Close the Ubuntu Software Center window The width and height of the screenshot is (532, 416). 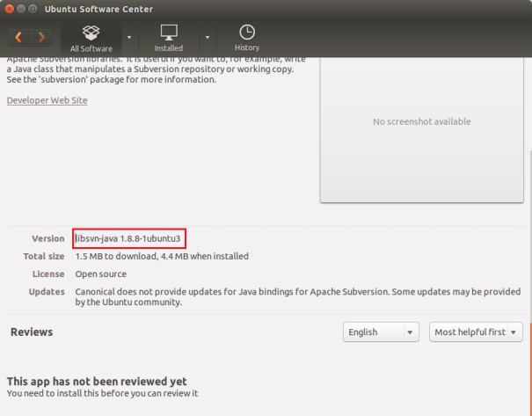(10, 9)
